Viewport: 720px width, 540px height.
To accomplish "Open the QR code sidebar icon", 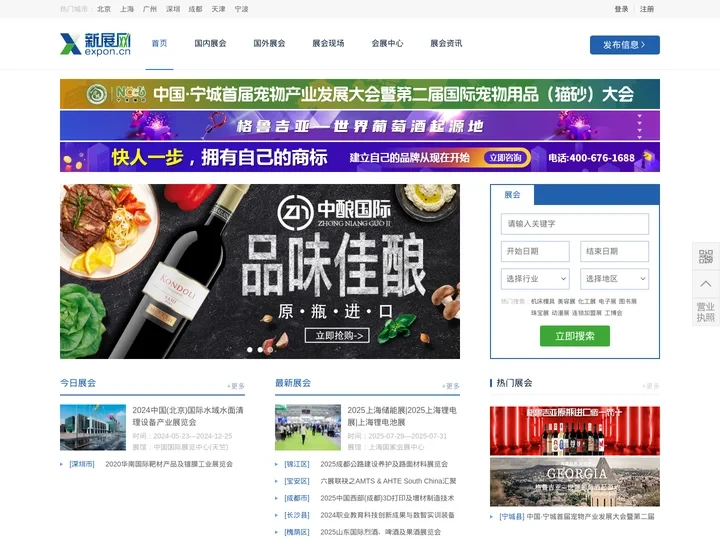I will (x=706, y=256).
